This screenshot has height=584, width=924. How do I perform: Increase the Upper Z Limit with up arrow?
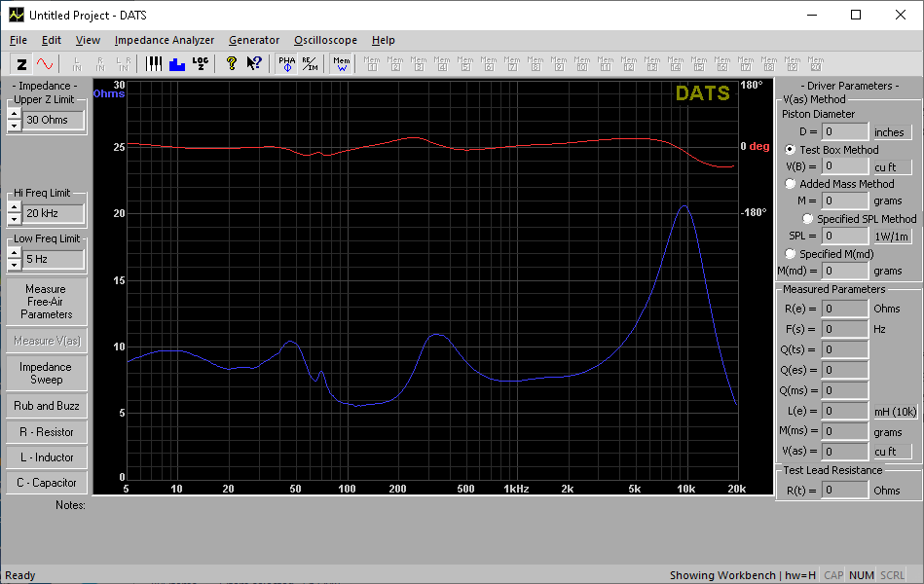[14, 114]
